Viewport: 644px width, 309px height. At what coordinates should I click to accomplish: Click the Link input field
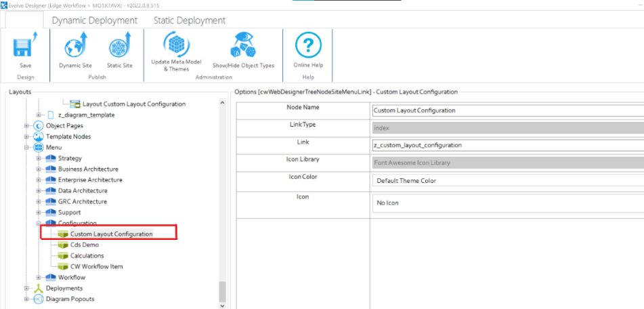[x=508, y=145]
